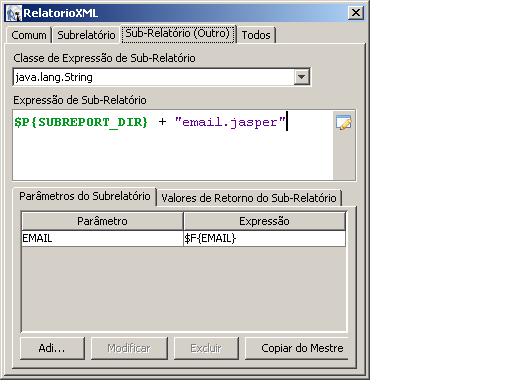Click the Adi... button
This screenshot has width=512, height=384.
click(52, 348)
